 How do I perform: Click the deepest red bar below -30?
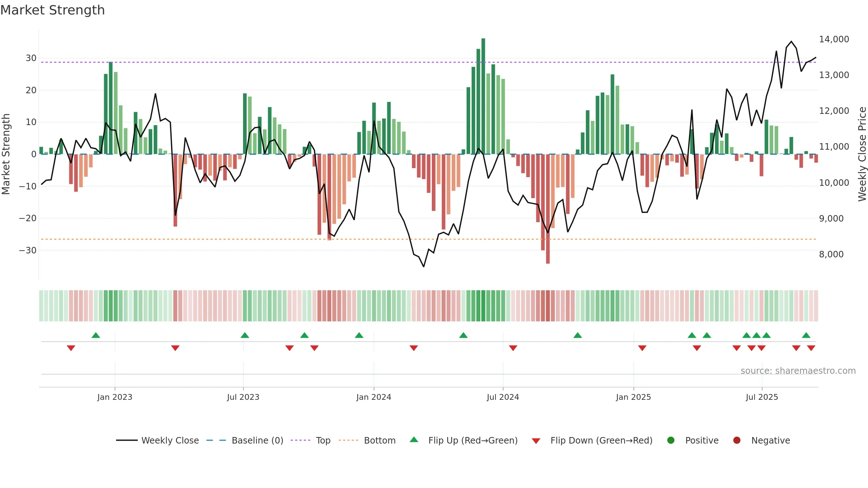click(x=548, y=209)
